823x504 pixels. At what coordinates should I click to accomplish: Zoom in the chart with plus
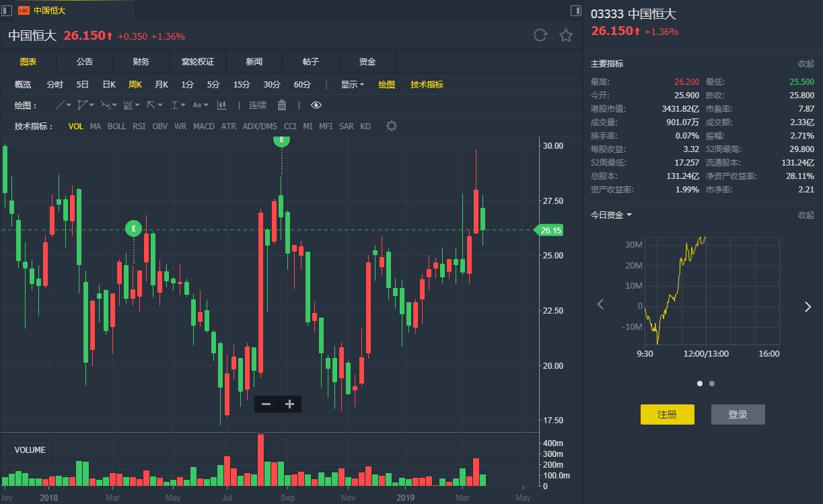click(289, 404)
